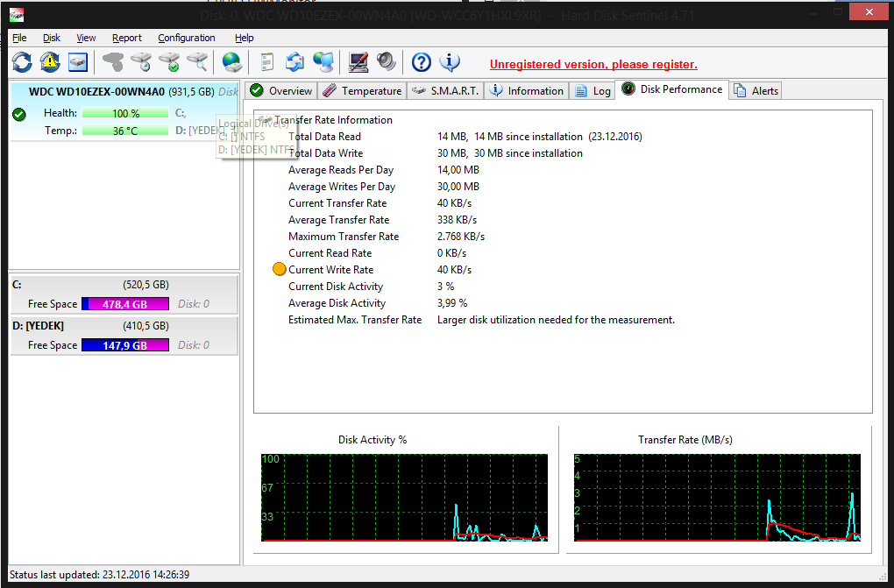894x588 pixels.
Task: Switch to the S.M.A.R.T. tab
Action: [445, 90]
